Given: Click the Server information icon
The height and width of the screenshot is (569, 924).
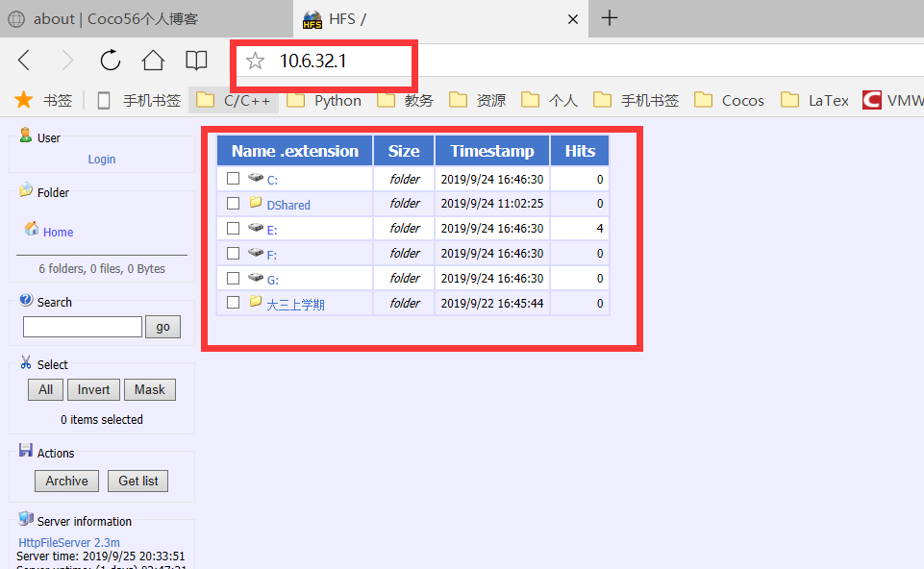Looking at the screenshot, I should click(x=26, y=519).
